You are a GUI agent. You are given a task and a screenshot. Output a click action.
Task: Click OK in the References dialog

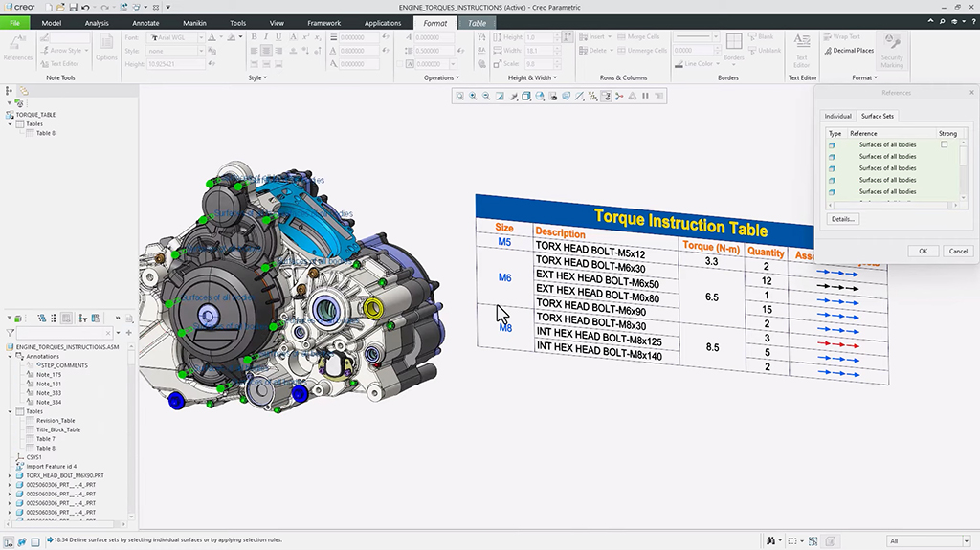tap(924, 252)
